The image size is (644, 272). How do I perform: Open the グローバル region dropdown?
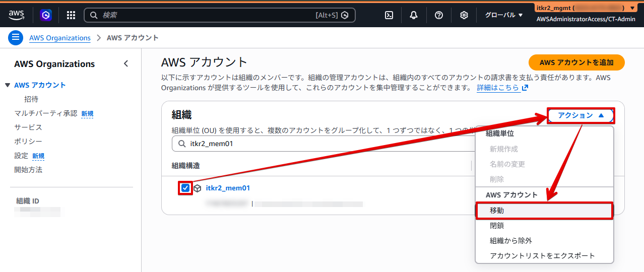pos(504,15)
